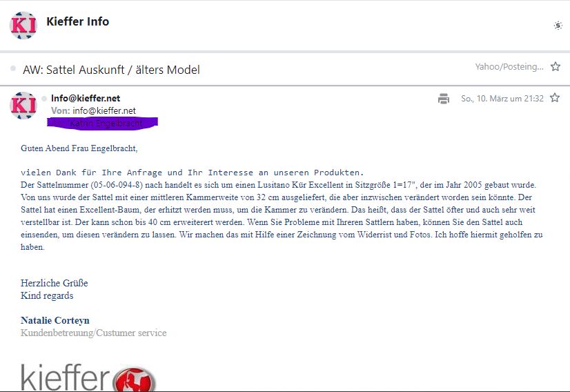570x392 pixels.
Task: Click the redacted recipient name line
Action: coord(102,123)
